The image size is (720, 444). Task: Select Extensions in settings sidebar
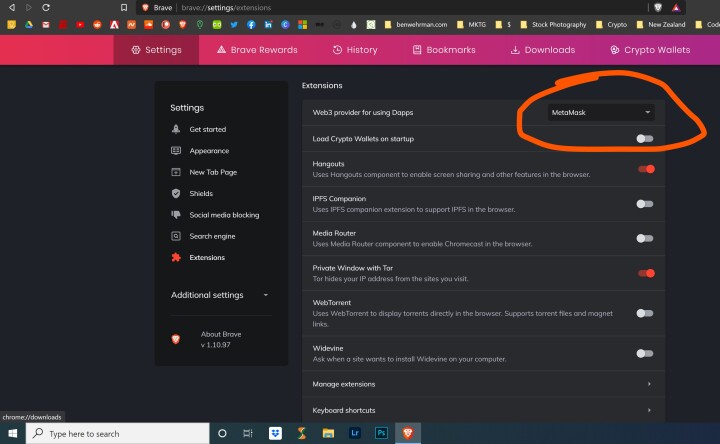point(198,258)
